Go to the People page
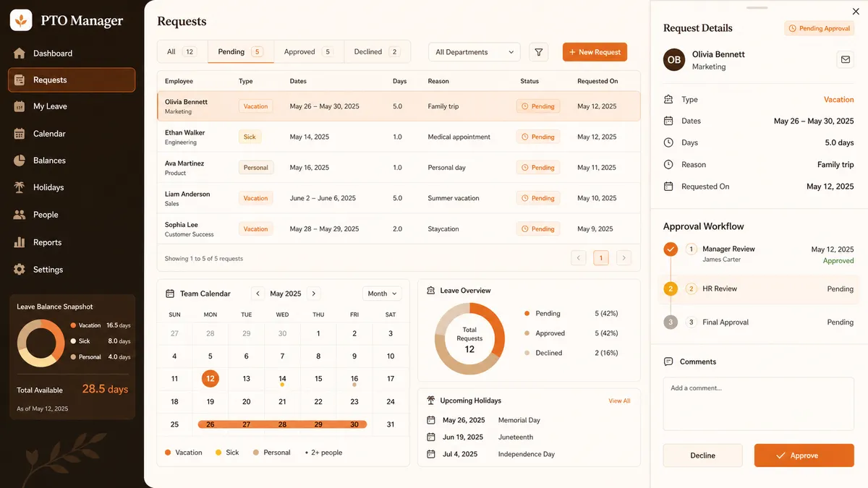868x488 pixels. pyautogui.click(x=72, y=215)
